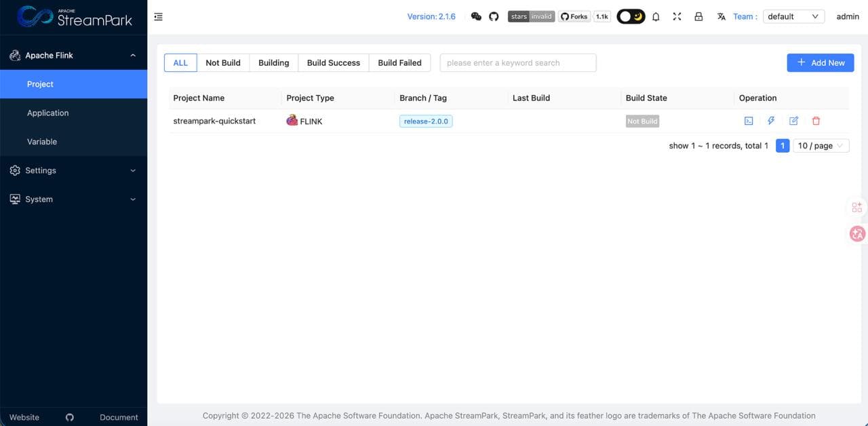Enter fullscreen mode with the expand icon
This screenshot has height=426, width=868.
point(677,16)
